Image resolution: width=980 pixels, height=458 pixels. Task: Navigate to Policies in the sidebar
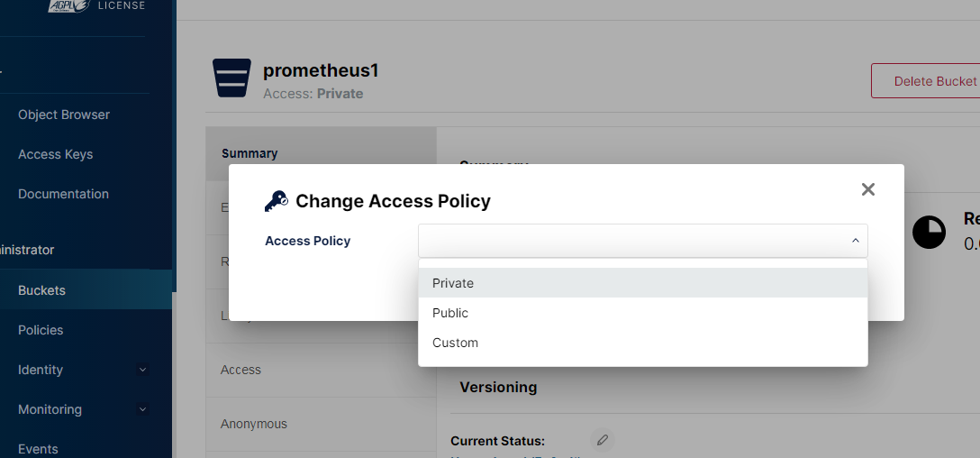coord(41,330)
